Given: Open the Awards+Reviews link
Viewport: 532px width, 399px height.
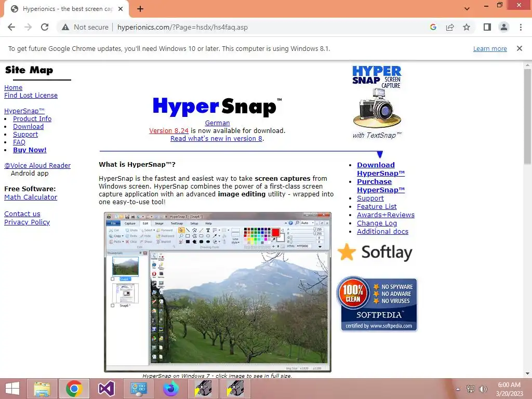Looking at the screenshot, I should (x=385, y=215).
